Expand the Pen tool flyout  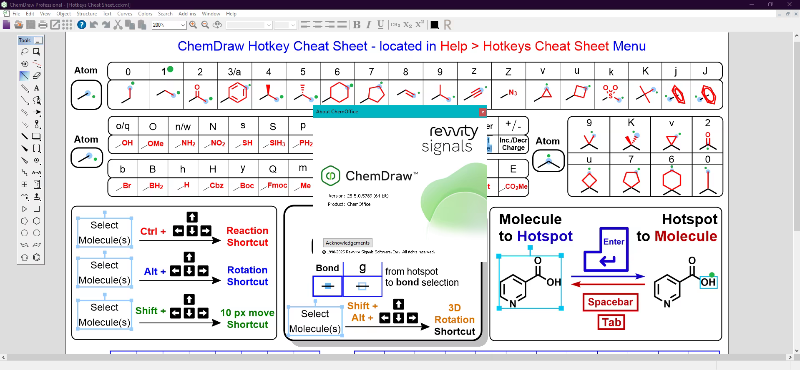(x=37, y=100)
